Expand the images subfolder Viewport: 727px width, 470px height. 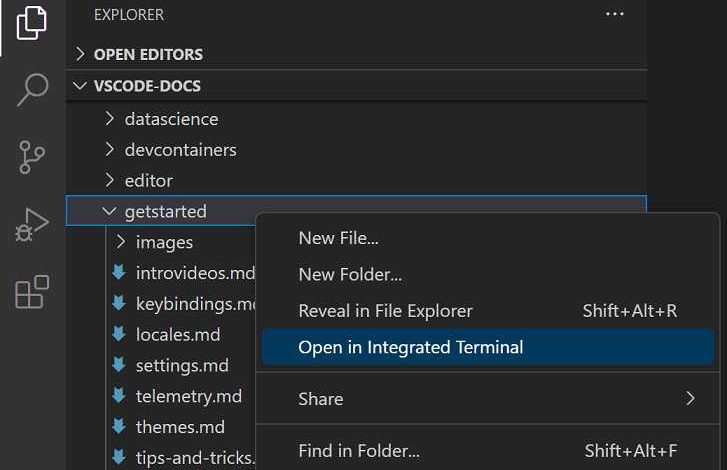click(164, 242)
